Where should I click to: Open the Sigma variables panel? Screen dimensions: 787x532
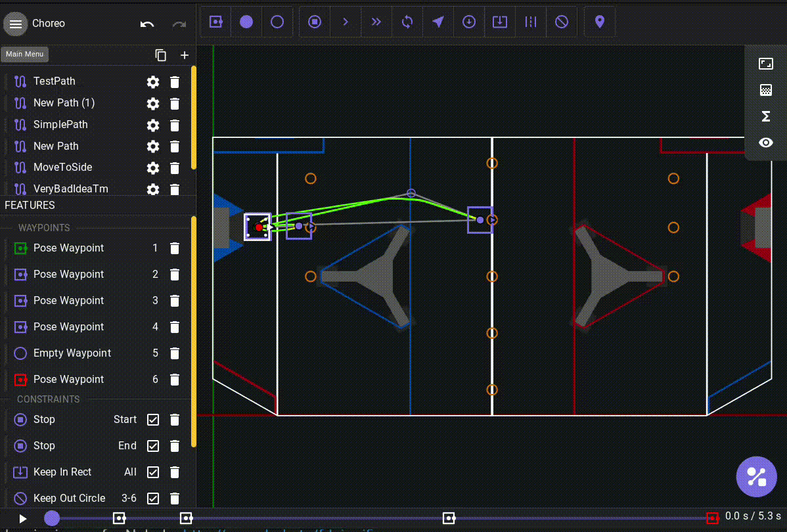766,116
